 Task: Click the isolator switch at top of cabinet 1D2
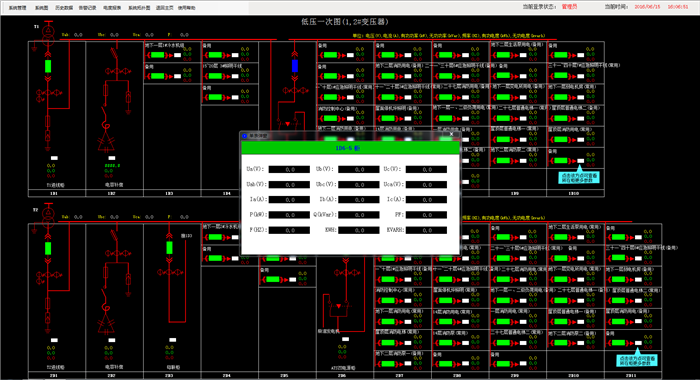[115, 54]
